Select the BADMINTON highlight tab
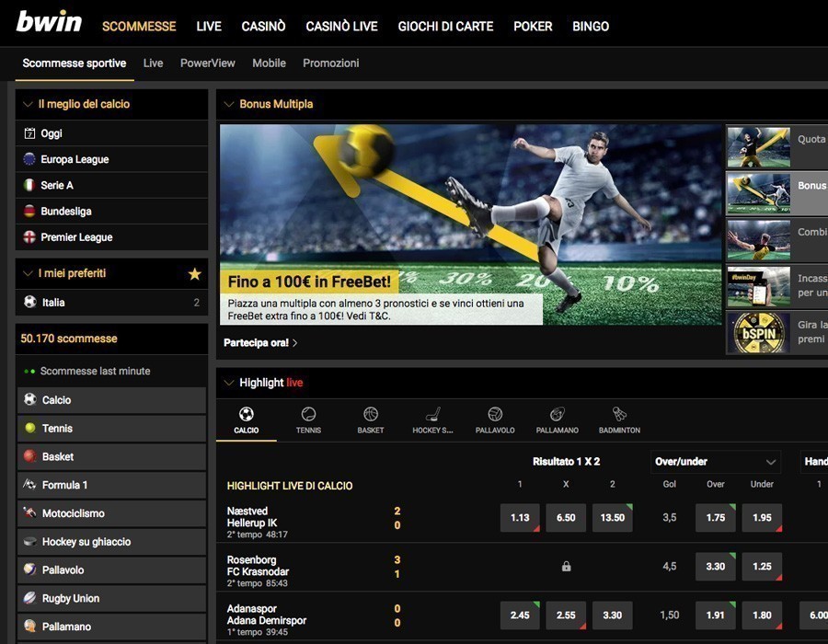 pyautogui.click(x=619, y=420)
